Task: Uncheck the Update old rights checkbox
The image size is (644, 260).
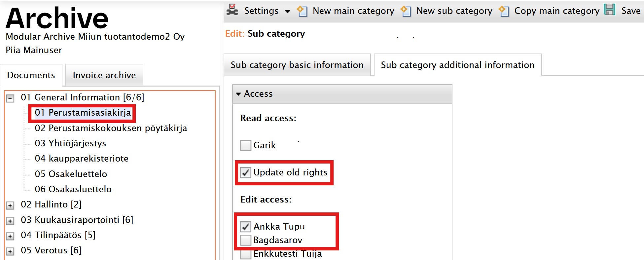Action: click(245, 172)
